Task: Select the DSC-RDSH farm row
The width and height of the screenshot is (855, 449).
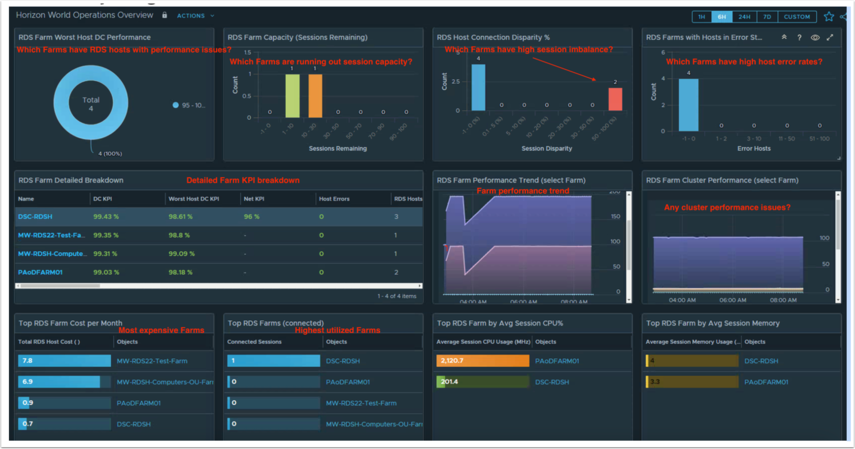Action: pyautogui.click(x=35, y=216)
